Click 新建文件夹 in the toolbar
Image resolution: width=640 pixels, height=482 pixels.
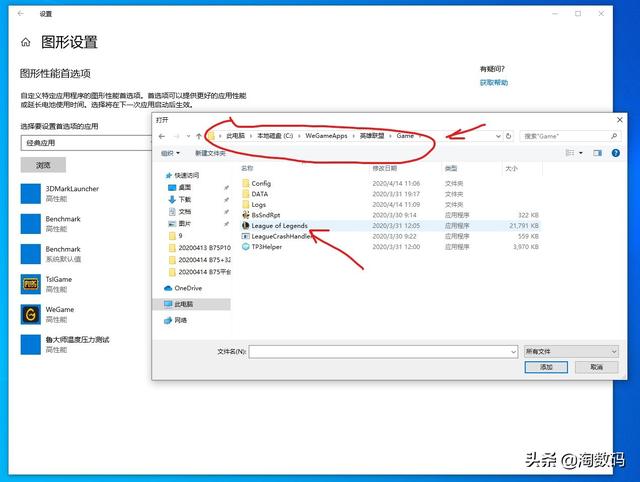point(210,153)
